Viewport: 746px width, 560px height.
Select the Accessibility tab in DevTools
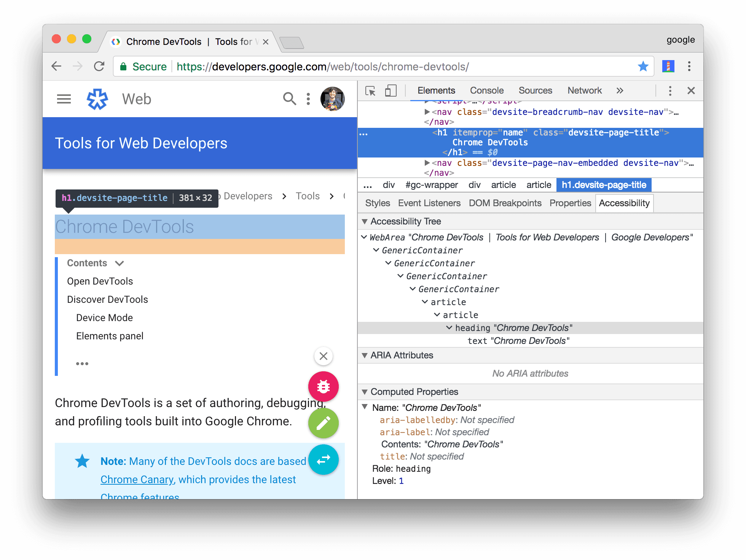pos(625,204)
